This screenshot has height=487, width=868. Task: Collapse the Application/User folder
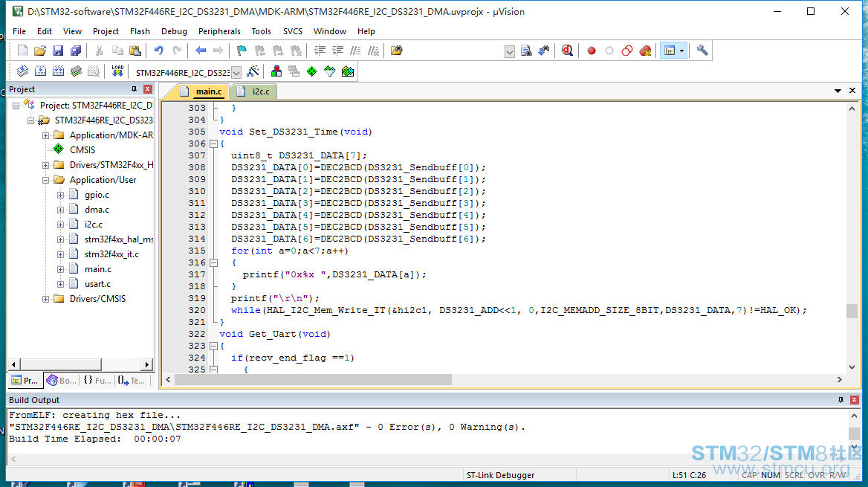point(46,180)
